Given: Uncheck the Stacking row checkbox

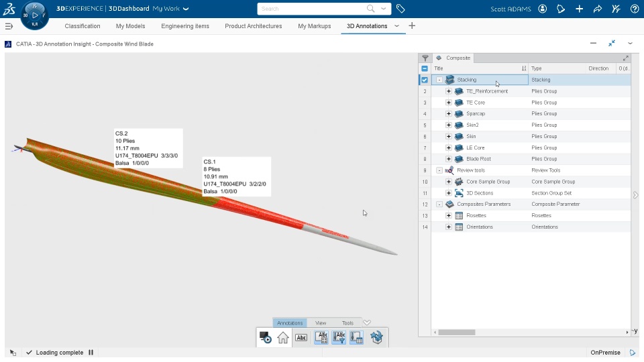Looking at the screenshot, I should click(425, 80).
